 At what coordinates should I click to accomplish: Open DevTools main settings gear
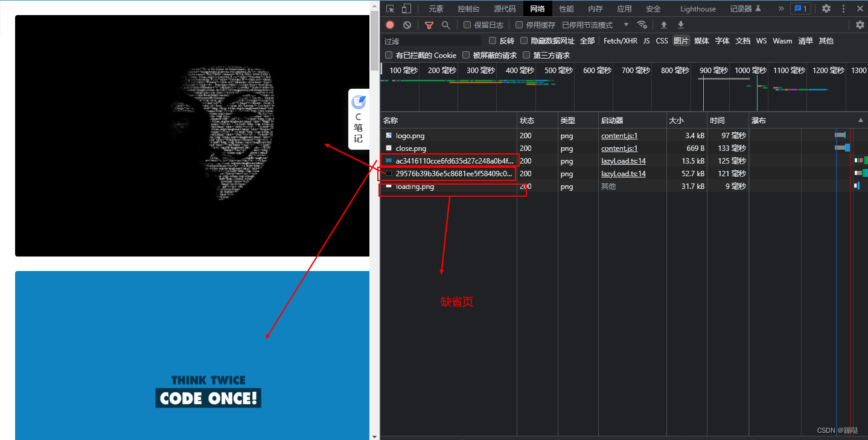coord(826,8)
